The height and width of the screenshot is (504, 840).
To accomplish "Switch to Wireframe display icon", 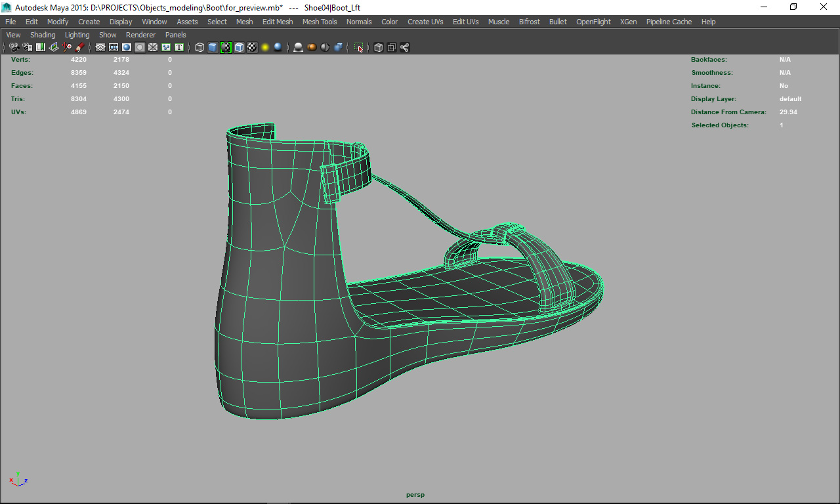I will pos(199,47).
